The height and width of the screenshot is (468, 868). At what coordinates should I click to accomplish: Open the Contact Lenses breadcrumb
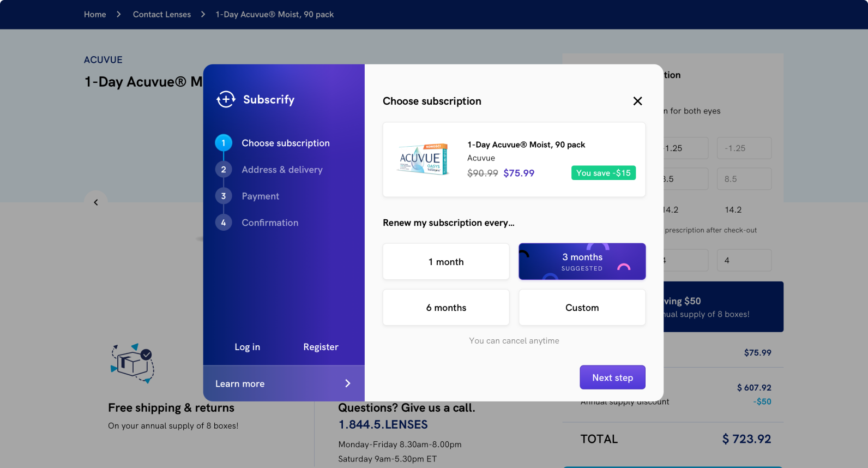[x=162, y=14]
